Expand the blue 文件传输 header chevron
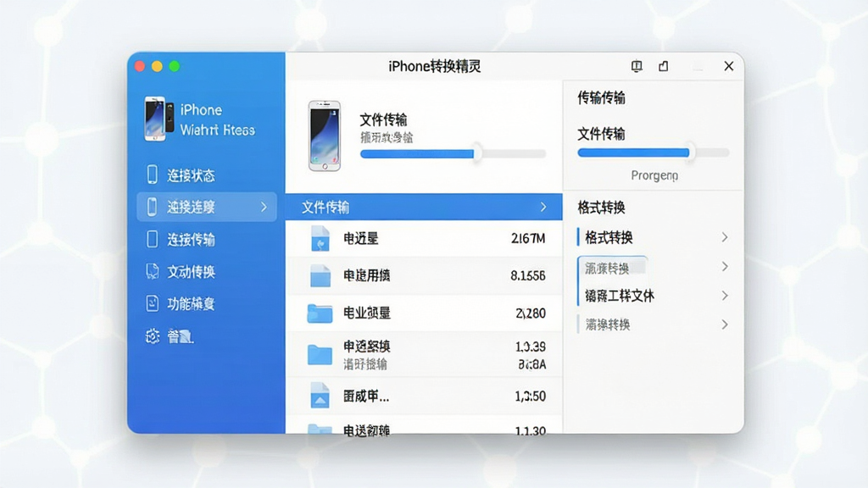The image size is (868, 488). 543,207
